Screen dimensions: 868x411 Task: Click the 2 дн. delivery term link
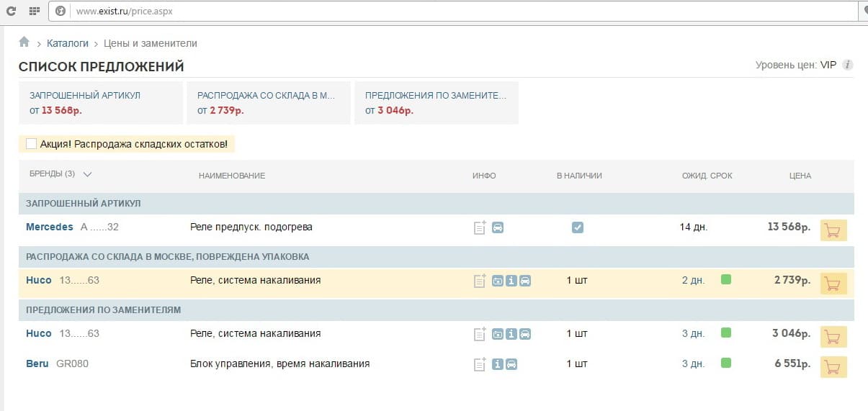click(693, 280)
